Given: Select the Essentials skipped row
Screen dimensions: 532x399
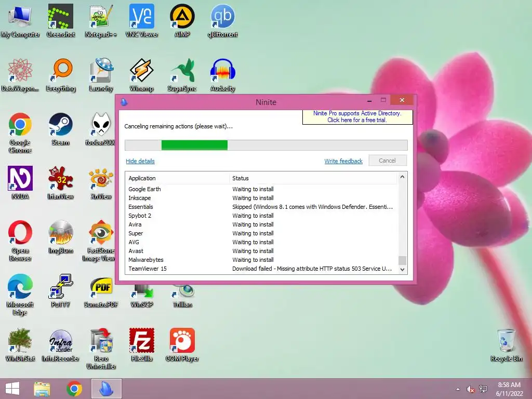Looking at the screenshot, I should [x=261, y=207].
